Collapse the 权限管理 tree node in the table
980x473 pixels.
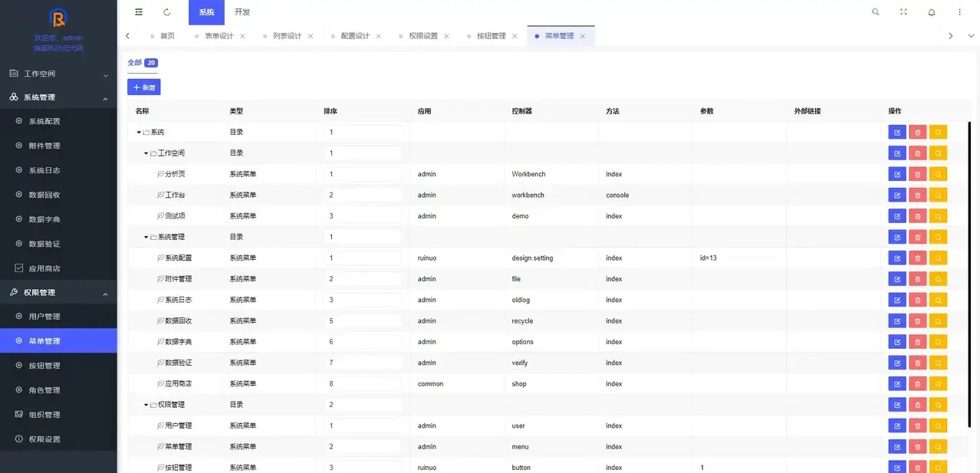click(144, 404)
